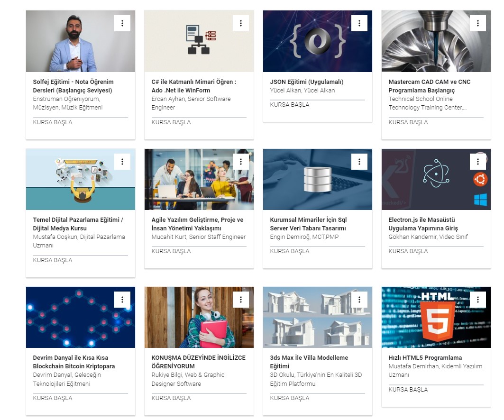Open three-dot menu on Agile Yazılım Geliştirme card
Image resolution: width=504 pixels, height=420 pixels.
click(241, 162)
